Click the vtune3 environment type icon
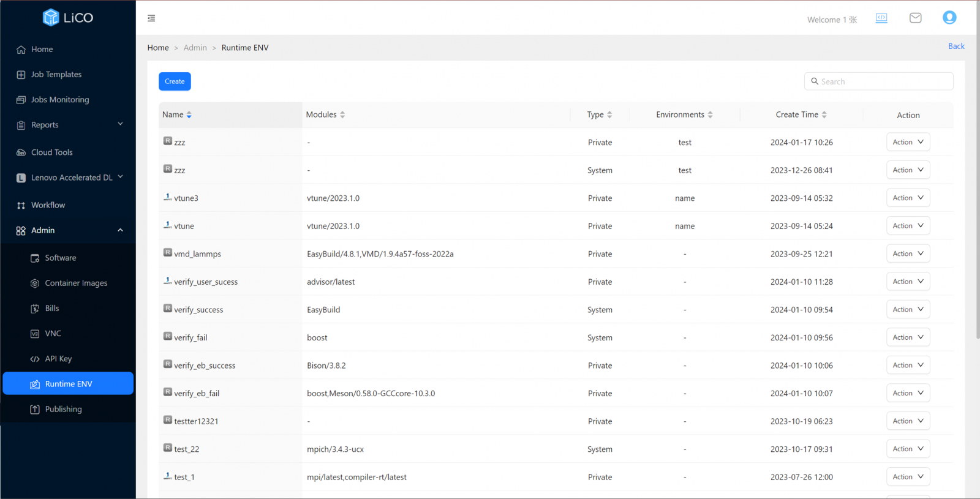 coord(167,197)
